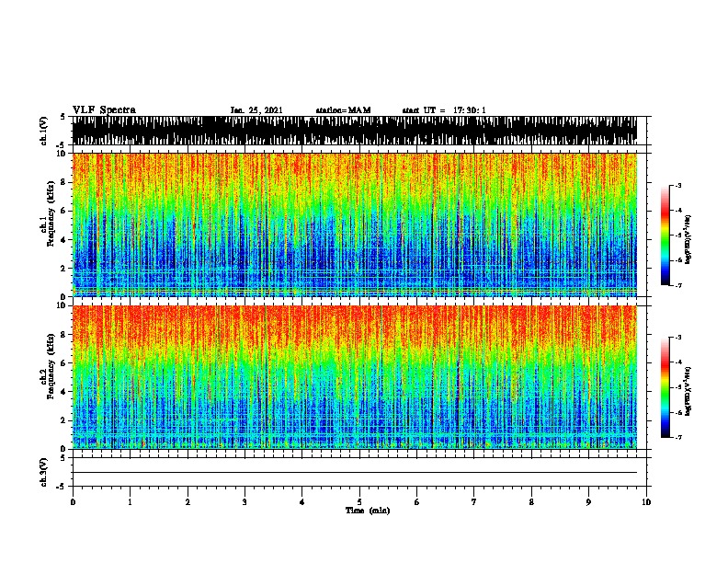This screenshot has width=728, height=563.
Task: Click the "10" tick on the time axis
Action: [x=646, y=502]
